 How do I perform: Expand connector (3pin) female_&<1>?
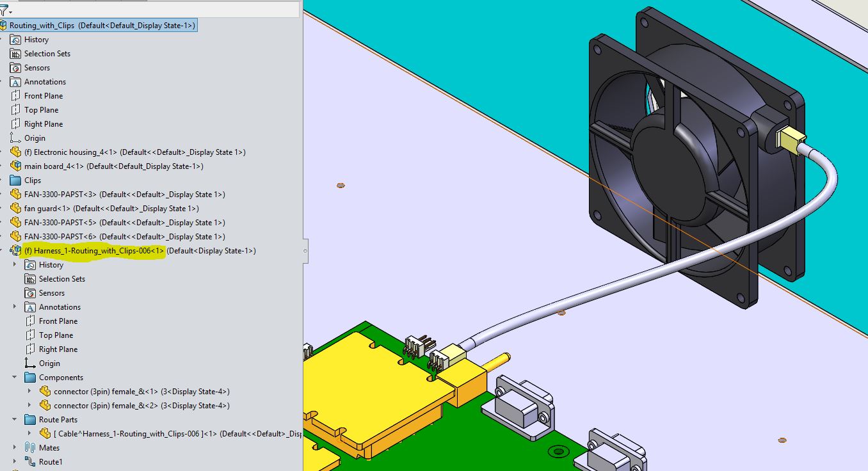(x=29, y=391)
